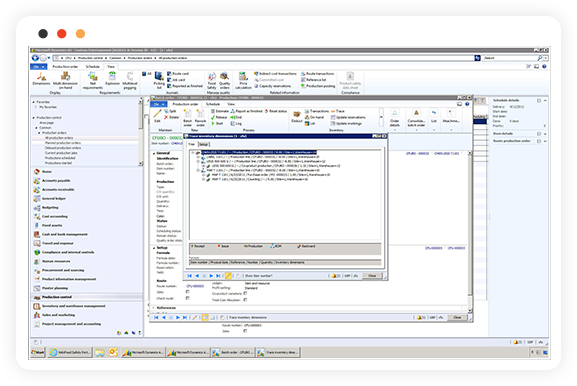This screenshot has height=386, width=577.
Task: Click Close button in Trace dialog
Action: 372,276
